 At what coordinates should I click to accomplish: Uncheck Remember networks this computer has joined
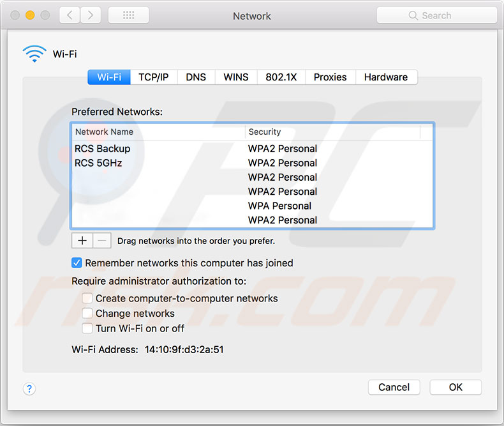point(77,263)
